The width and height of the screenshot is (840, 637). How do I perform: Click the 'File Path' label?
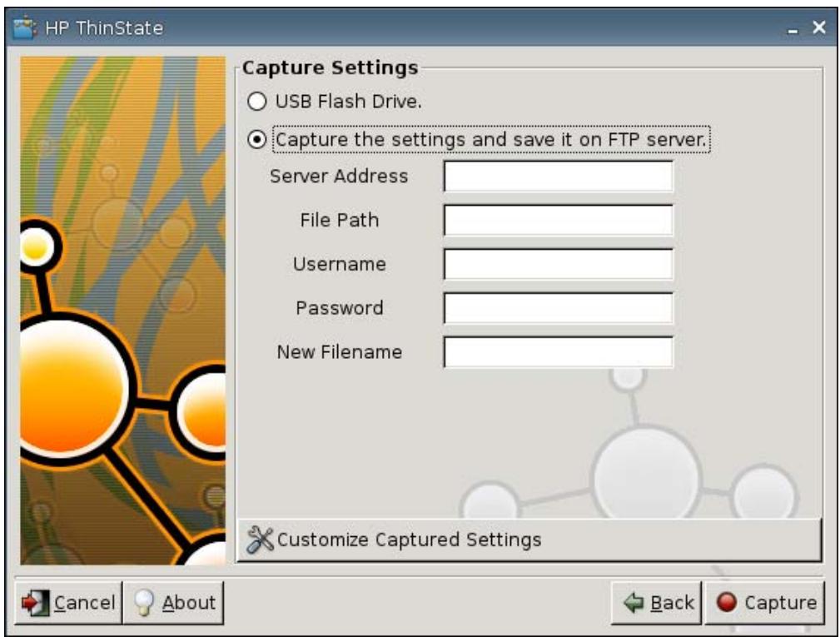click(339, 220)
